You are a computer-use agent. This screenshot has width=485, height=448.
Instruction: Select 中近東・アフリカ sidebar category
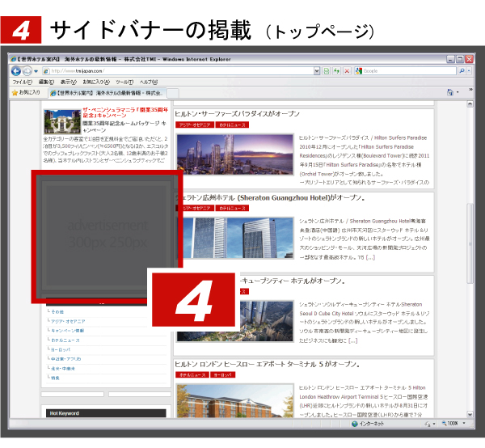(66, 359)
